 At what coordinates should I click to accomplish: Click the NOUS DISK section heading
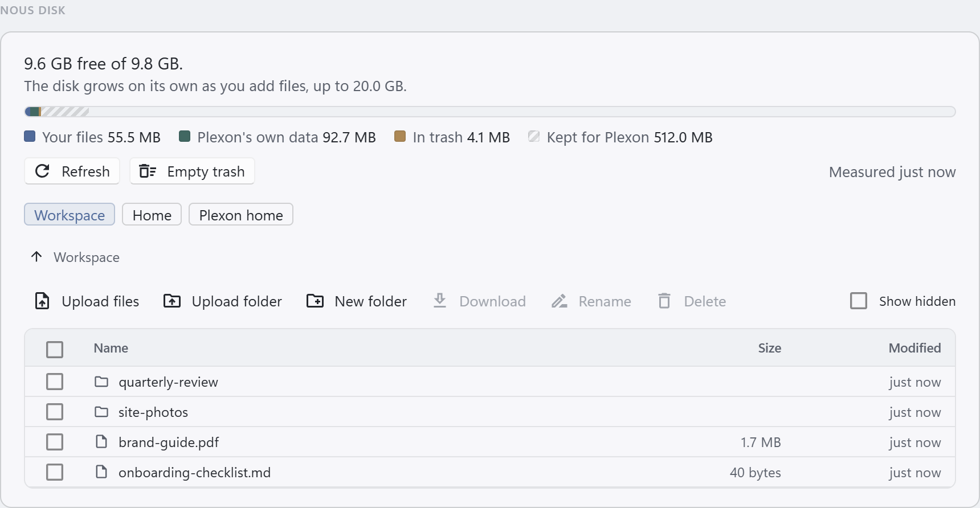32,10
